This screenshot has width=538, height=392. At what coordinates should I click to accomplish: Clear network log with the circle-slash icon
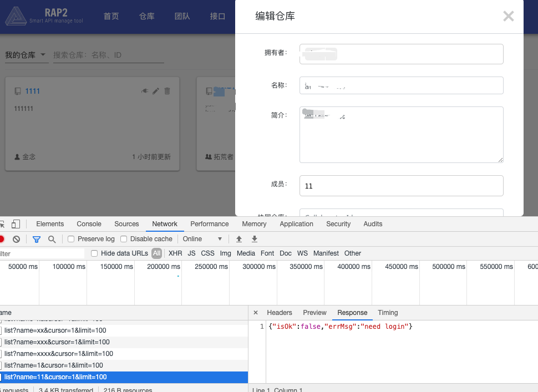click(17, 239)
